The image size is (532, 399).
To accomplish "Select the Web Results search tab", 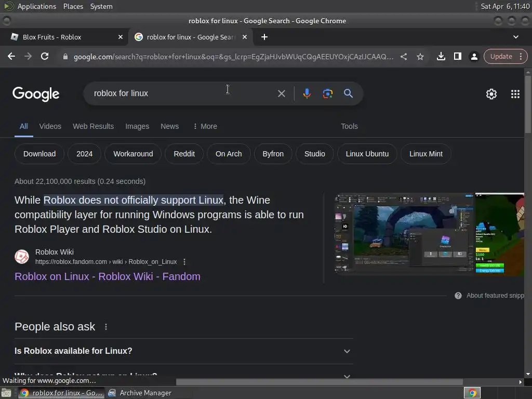I will point(94,126).
